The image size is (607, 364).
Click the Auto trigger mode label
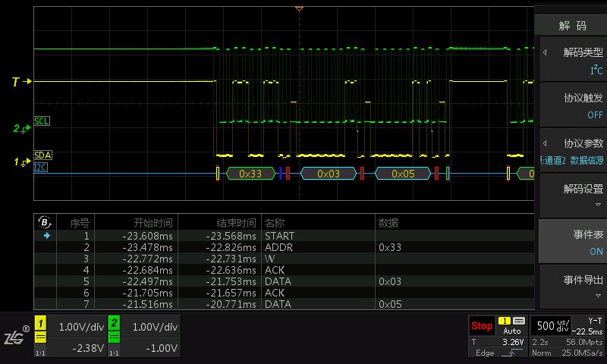(x=511, y=331)
